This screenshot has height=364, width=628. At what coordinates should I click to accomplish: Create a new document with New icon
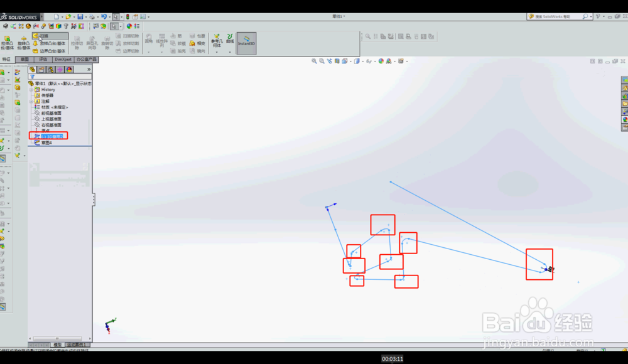[57, 17]
